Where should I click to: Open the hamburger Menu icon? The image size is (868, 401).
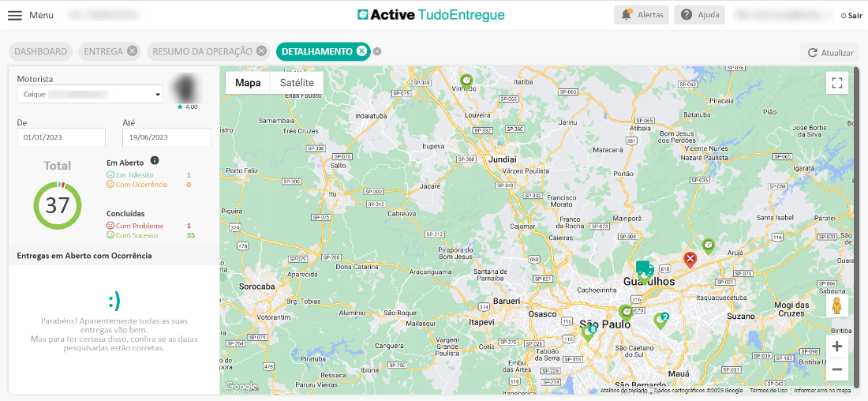15,15
